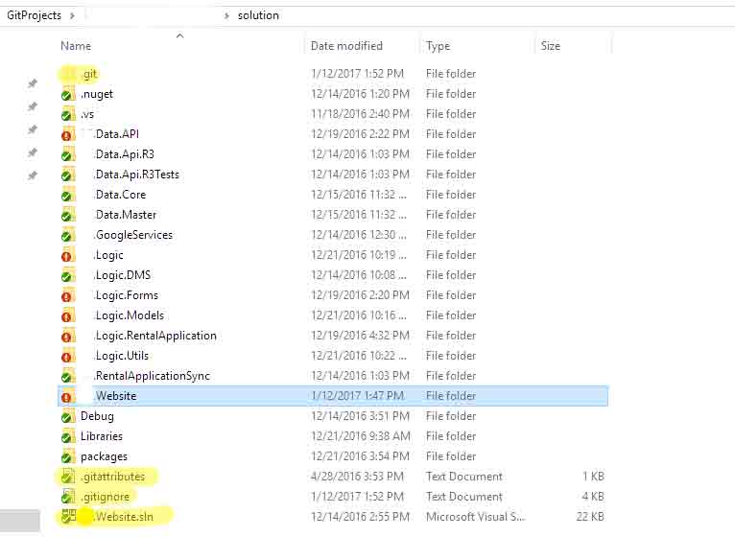Select the Website folder name
The width and height of the screenshot is (735, 560).
click(x=115, y=396)
